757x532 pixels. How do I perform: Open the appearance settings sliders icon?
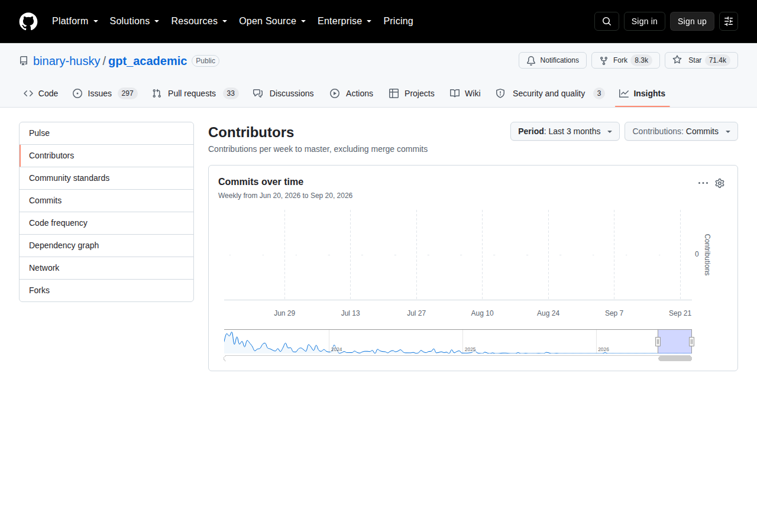coord(729,21)
